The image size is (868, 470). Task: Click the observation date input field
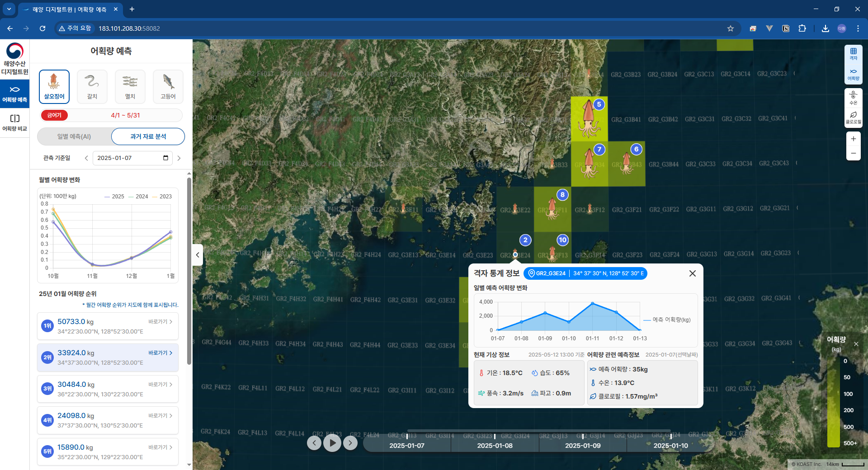[x=132, y=158]
